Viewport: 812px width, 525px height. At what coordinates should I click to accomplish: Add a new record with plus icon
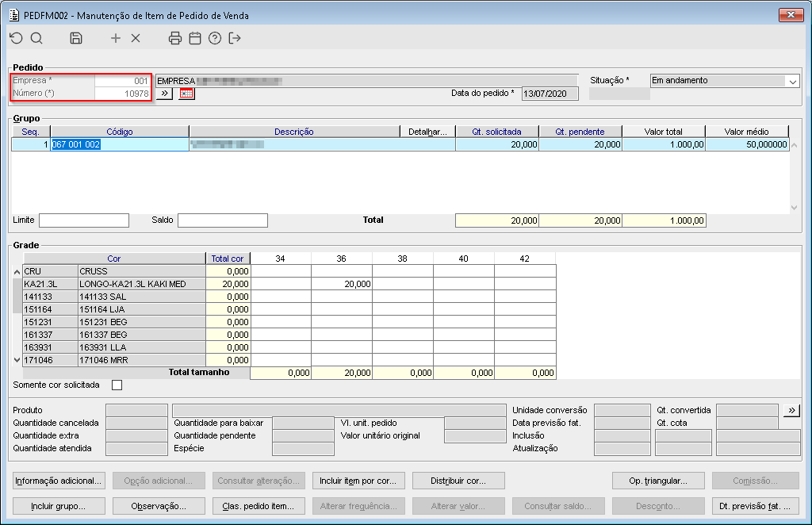click(x=116, y=38)
